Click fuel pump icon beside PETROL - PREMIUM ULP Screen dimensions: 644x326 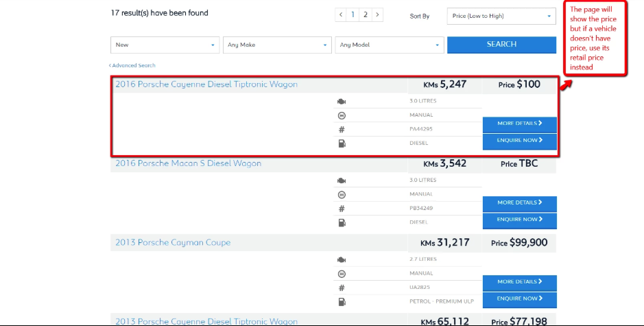pyautogui.click(x=342, y=302)
